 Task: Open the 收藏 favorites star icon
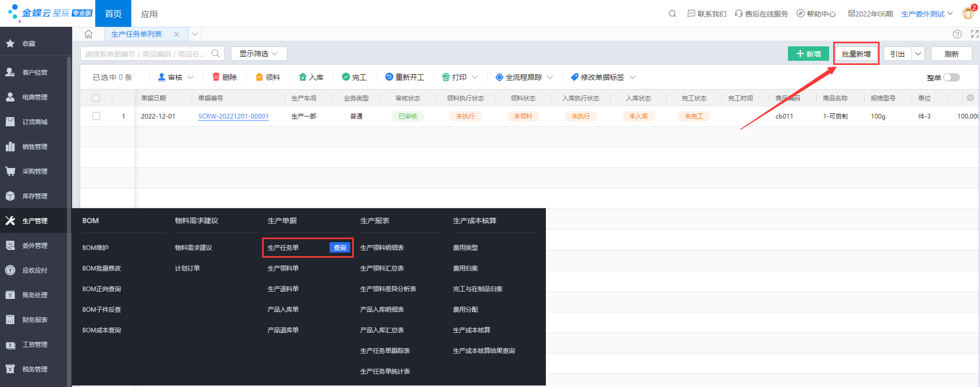[x=10, y=44]
